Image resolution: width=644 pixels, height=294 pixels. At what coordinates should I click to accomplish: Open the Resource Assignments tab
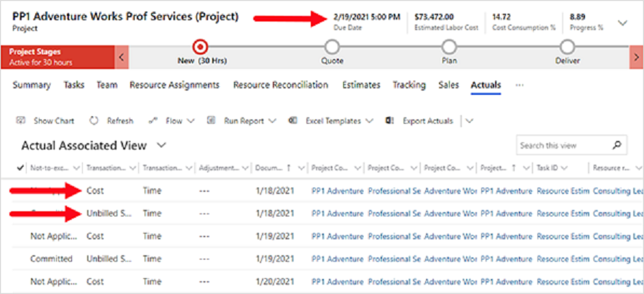tap(175, 85)
